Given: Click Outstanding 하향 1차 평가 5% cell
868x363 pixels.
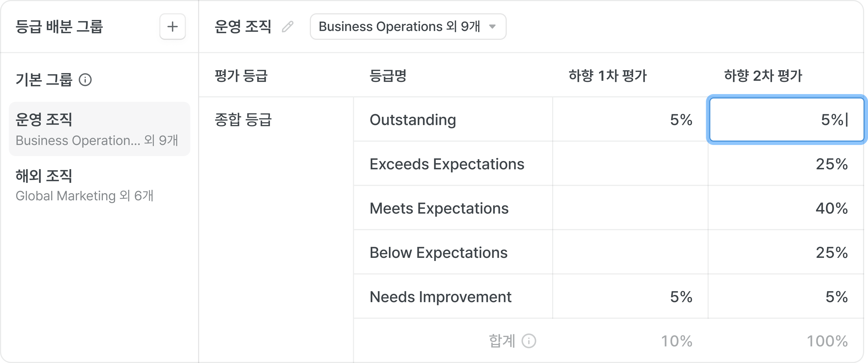Looking at the screenshot, I should (630, 120).
